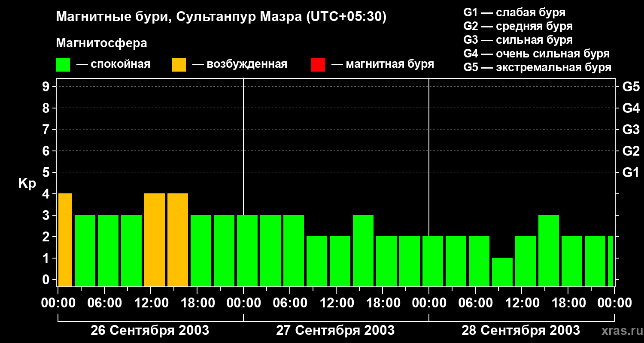
Task: Click the 'G4 — очень сильная буря' legend line
Action: point(537,54)
